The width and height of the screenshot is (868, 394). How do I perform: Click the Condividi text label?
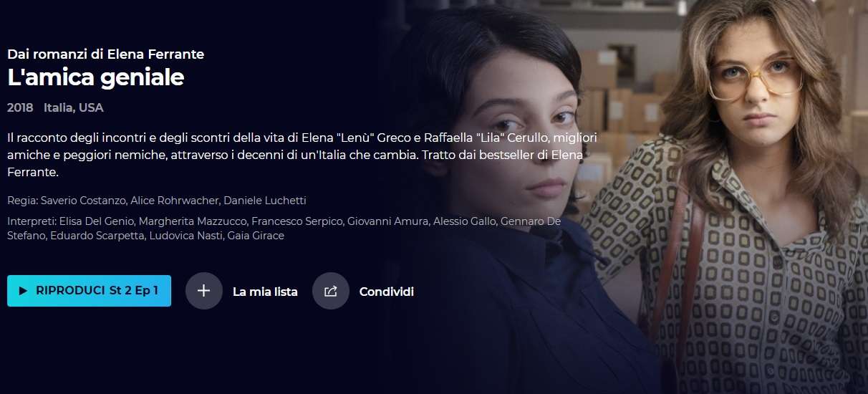click(x=387, y=292)
